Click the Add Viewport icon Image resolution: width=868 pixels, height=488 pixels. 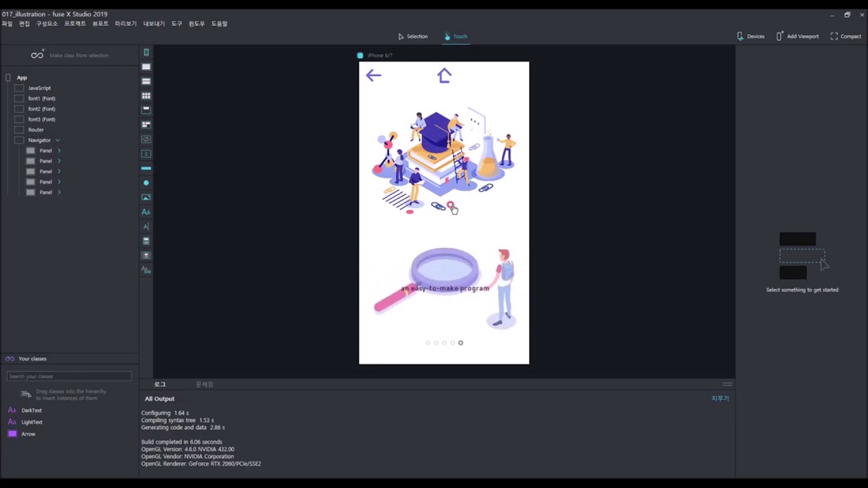[780, 36]
